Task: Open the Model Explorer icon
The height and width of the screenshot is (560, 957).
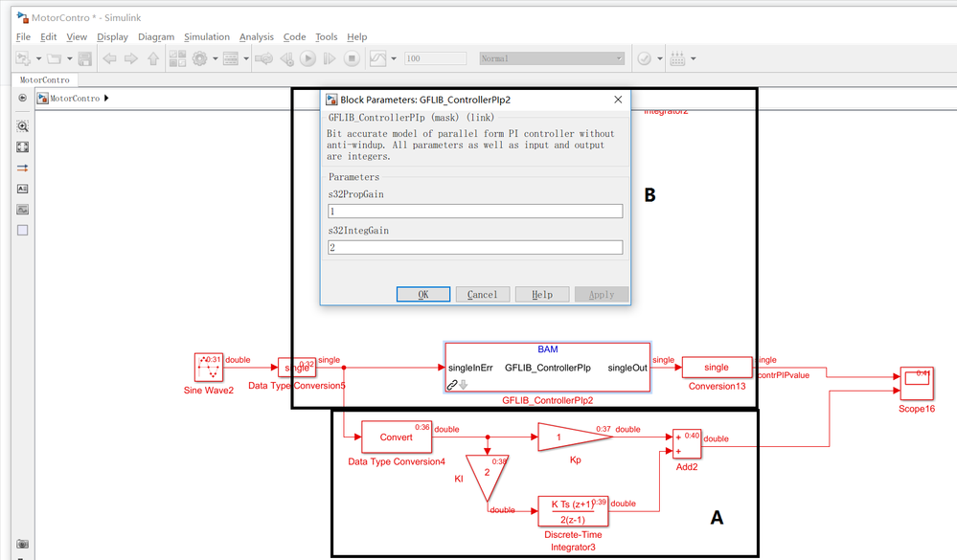Action: point(231,58)
